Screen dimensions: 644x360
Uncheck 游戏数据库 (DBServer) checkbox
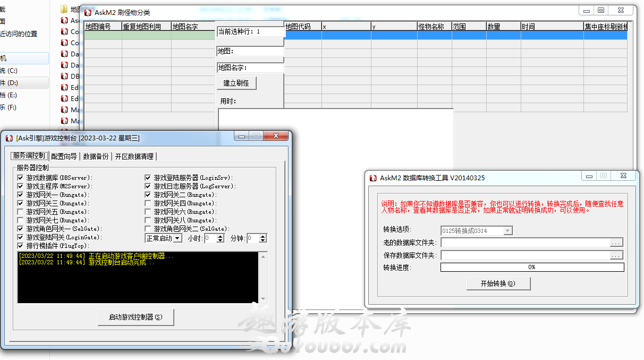pos(21,178)
